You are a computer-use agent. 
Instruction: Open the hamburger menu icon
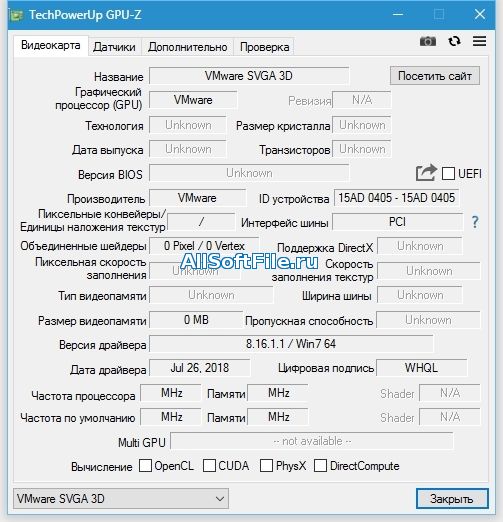point(479,41)
